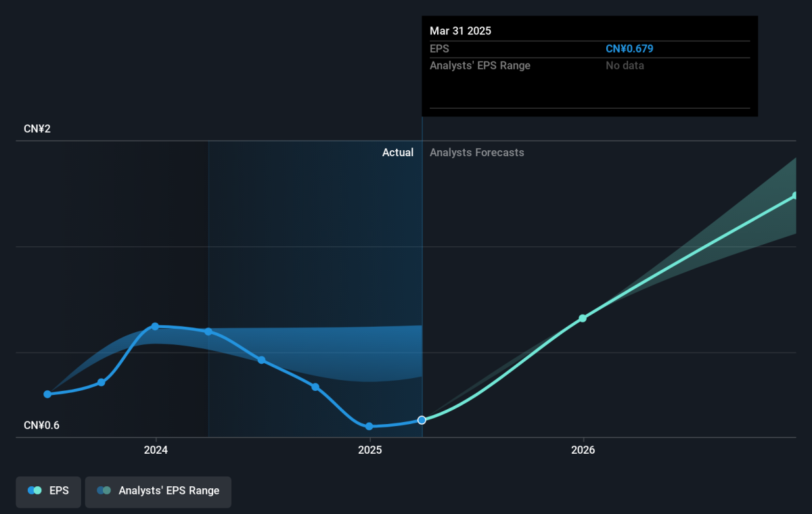Click the 'No data' analysts range value
812x514 pixels.
click(x=625, y=66)
